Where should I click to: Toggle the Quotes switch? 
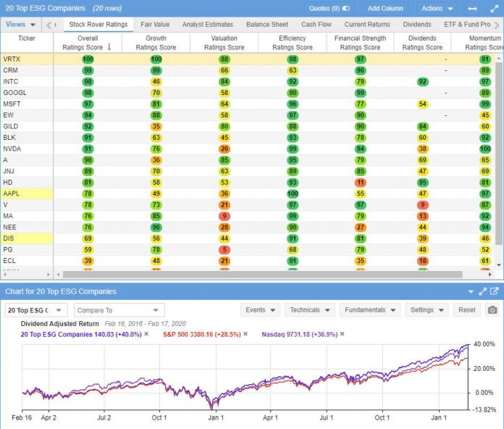point(346,9)
